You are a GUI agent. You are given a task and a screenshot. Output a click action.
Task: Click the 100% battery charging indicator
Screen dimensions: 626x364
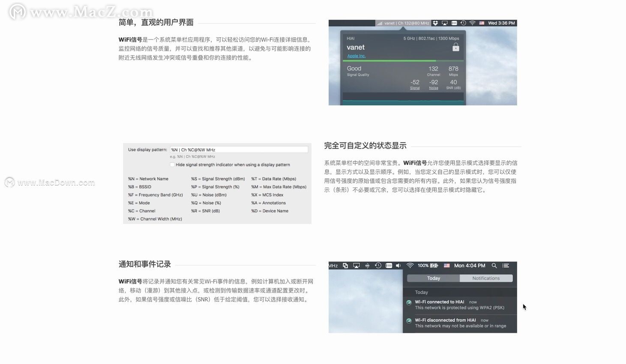click(x=428, y=266)
